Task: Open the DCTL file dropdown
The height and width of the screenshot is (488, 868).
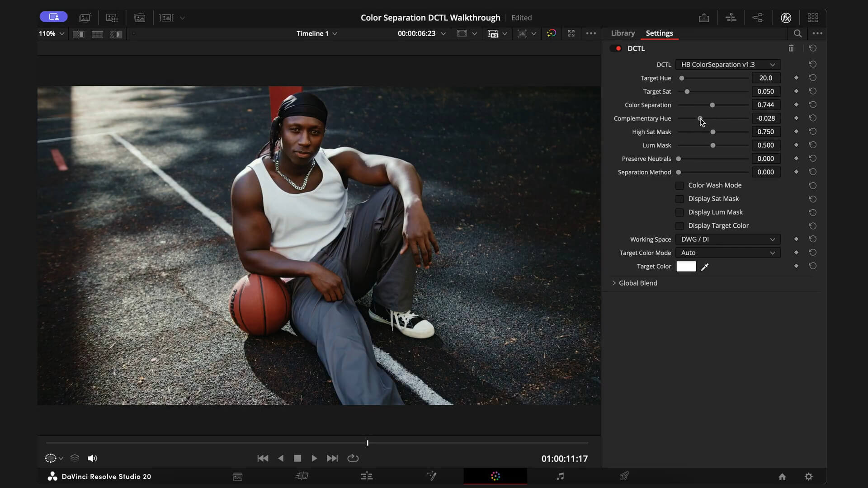Action: tap(728, 65)
